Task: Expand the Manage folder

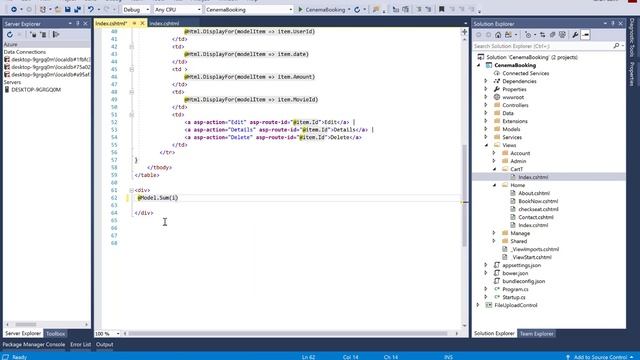Action: (494, 233)
